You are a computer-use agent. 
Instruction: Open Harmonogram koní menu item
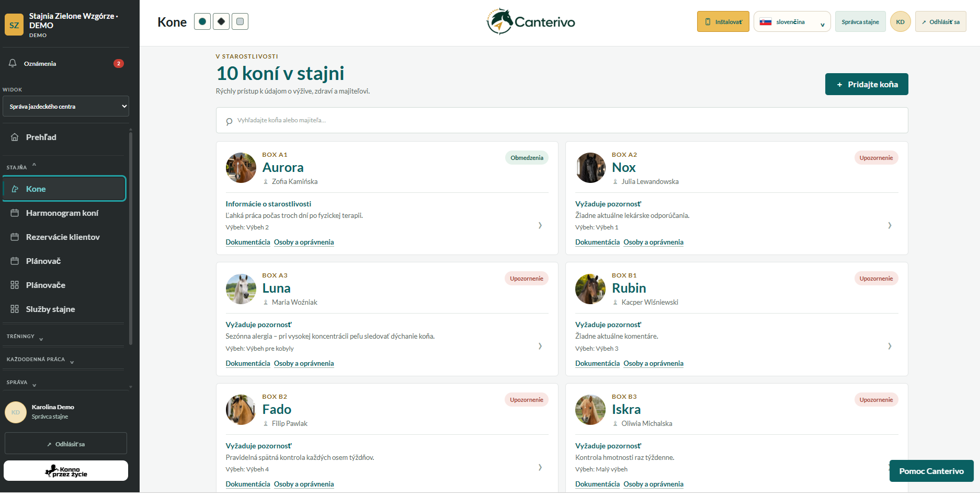point(64,213)
